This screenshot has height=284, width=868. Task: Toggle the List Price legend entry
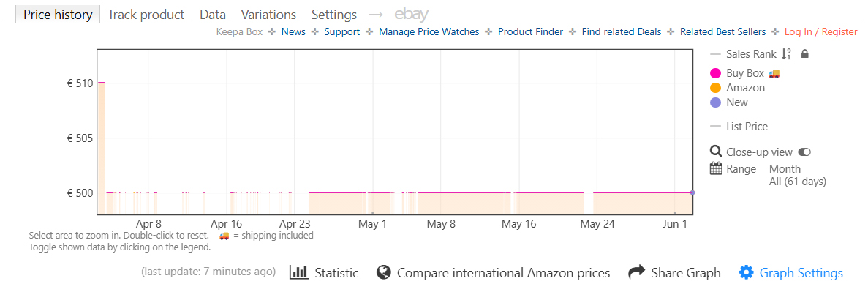pyautogui.click(x=739, y=127)
